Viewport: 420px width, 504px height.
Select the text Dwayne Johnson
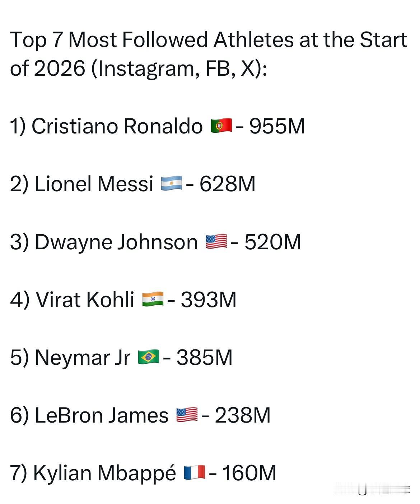click(x=116, y=242)
